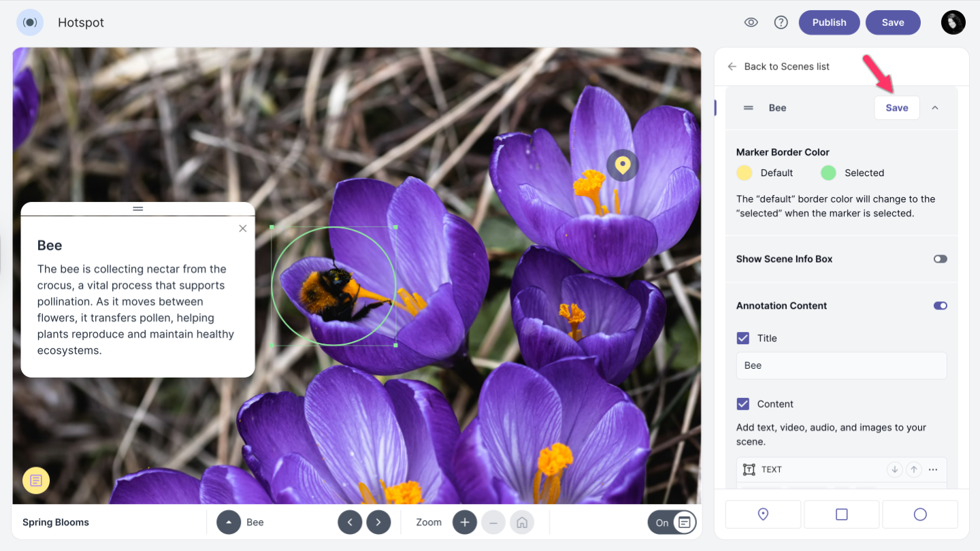The image size is (980, 551).
Task: Uncheck the Content checkbox
Action: click(x=743, y=404)
